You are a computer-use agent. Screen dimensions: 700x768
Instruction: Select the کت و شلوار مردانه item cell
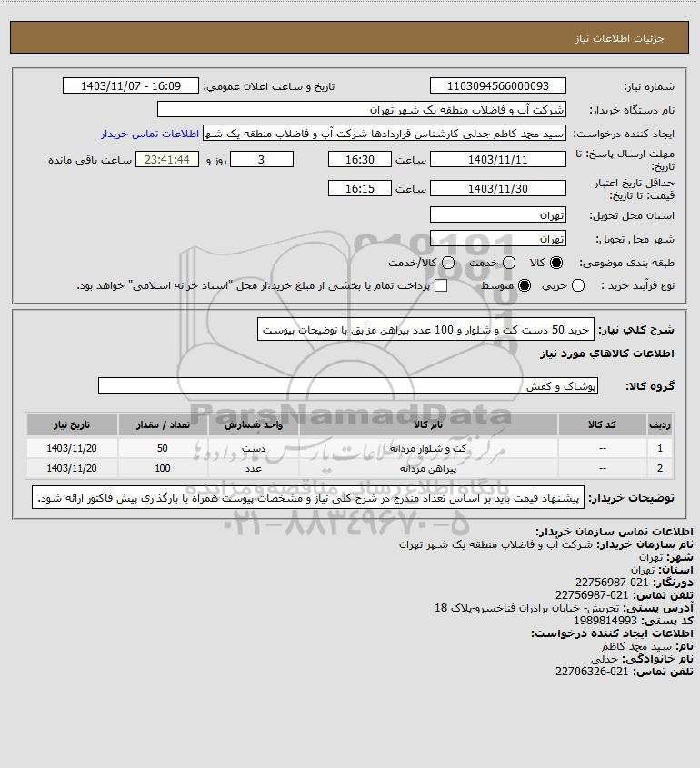(428, 448)
